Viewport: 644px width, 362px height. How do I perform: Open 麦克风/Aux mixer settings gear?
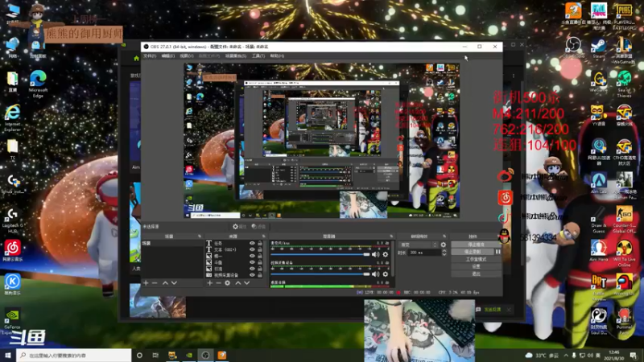(x=386, y=254)
